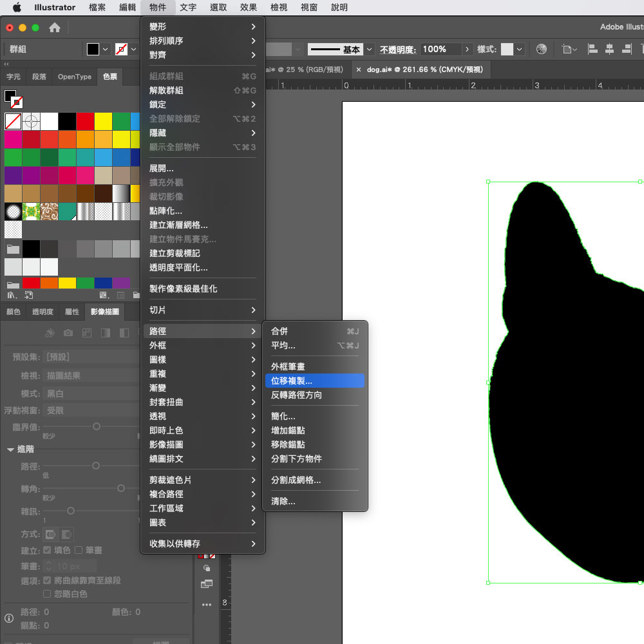This screenshot has height=644, width=644.
Task: Click the opacity 100% input field
Action: (x=440, y=50)
